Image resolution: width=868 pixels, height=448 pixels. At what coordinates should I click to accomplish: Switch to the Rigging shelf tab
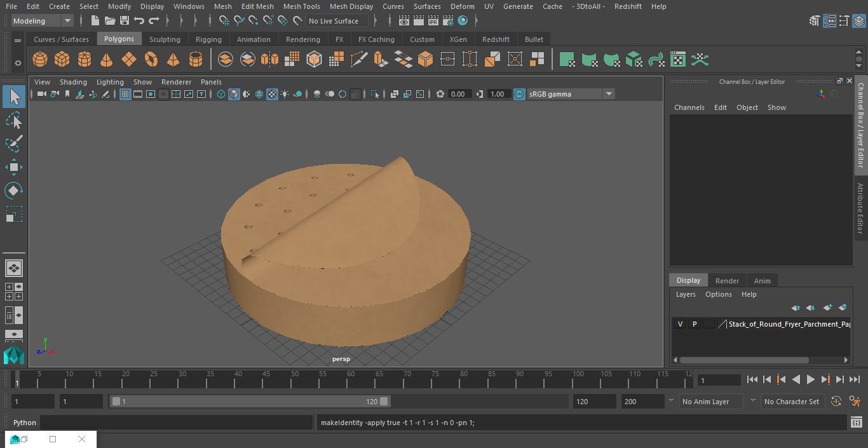[x=208, y=39]
